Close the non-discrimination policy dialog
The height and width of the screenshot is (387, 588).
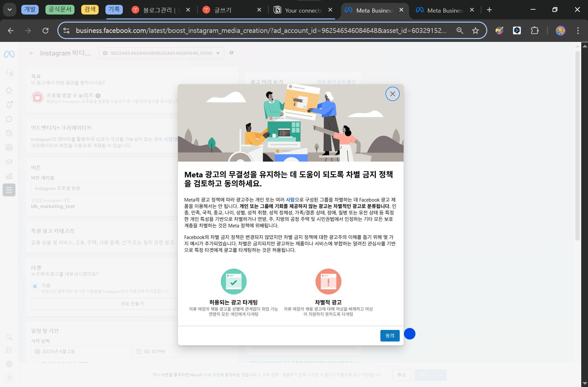(x=392, y=94)
